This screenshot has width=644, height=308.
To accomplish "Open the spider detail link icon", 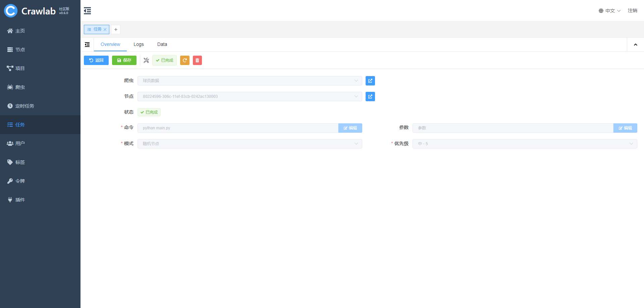I will click(x=370, y=81).
